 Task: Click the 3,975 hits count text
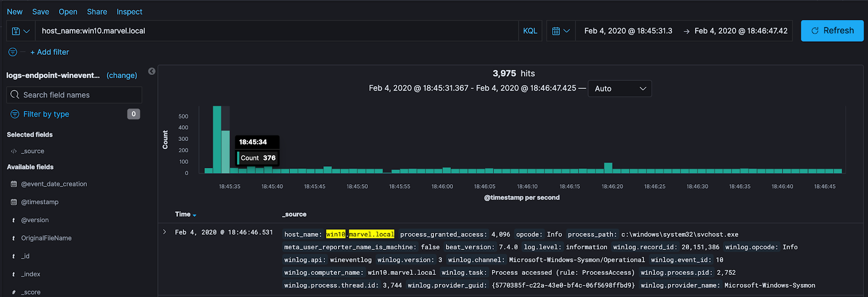513,73
